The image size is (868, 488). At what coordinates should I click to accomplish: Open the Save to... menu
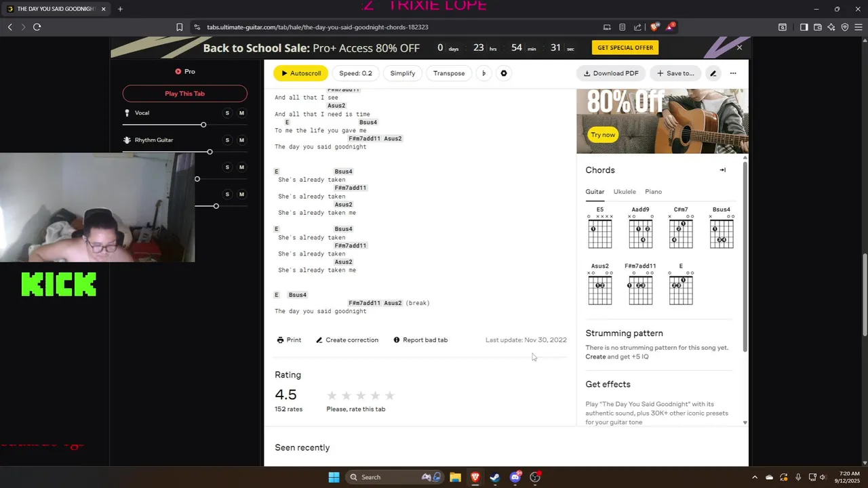point(675,73)
